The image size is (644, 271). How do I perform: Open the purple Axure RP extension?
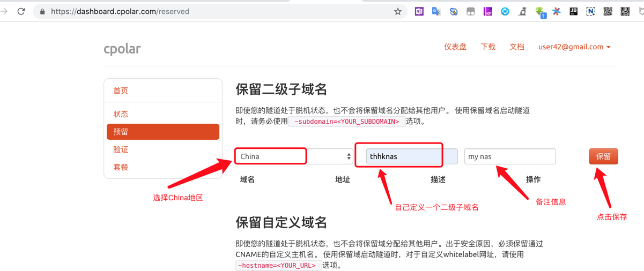(x=488, y=11)
